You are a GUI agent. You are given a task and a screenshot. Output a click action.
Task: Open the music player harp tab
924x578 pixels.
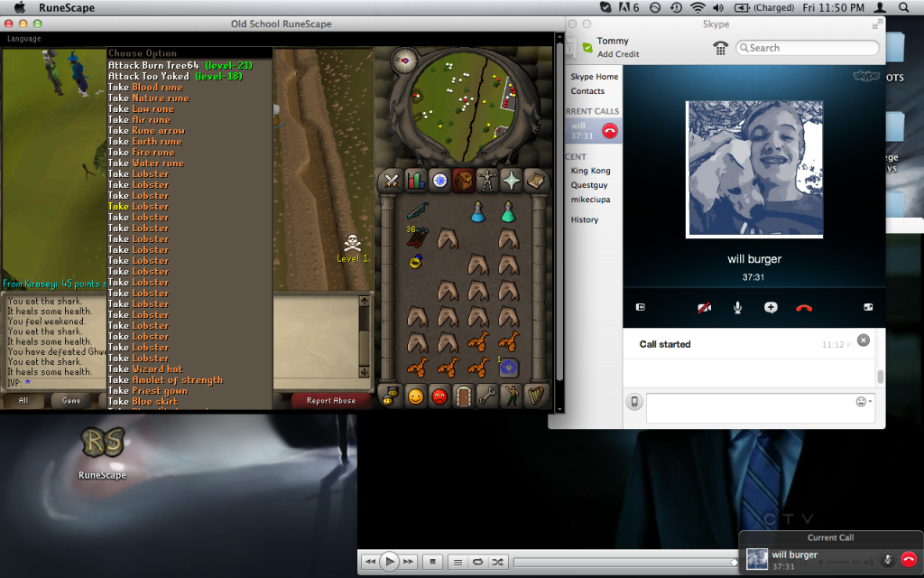[536, 396]
